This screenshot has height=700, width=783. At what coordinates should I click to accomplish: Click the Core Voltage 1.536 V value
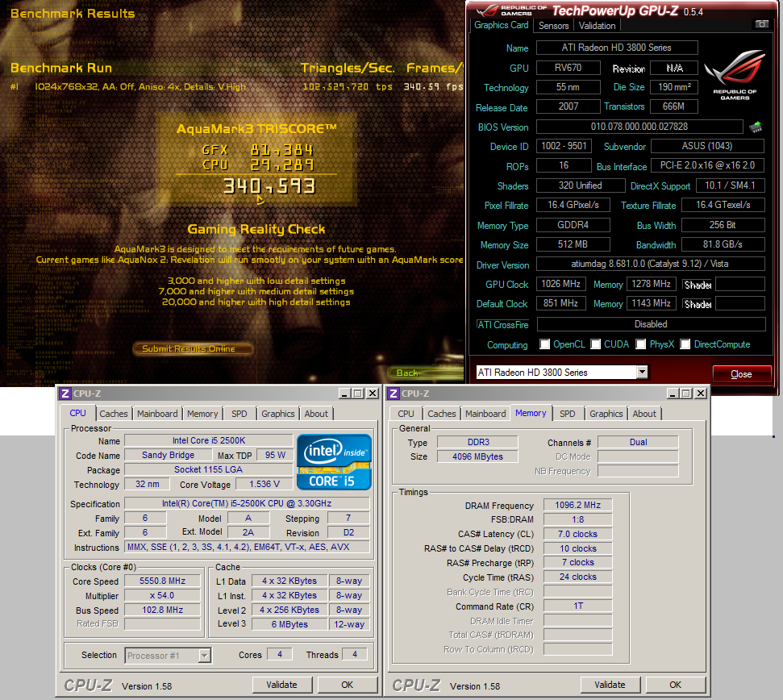coord(264,484)
